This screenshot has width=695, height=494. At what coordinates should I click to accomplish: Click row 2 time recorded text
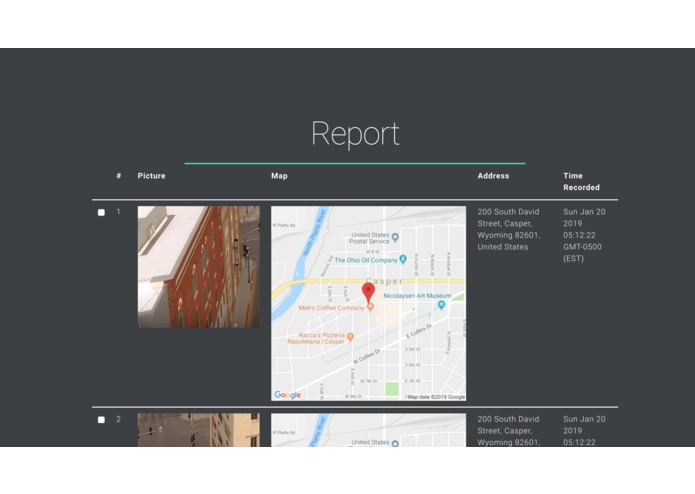point(584,431)
